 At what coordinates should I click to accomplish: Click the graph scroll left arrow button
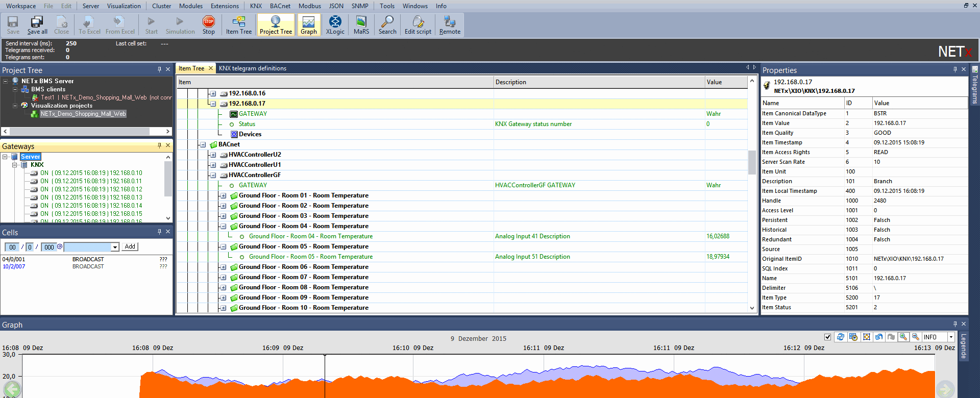tap(12, 389)
